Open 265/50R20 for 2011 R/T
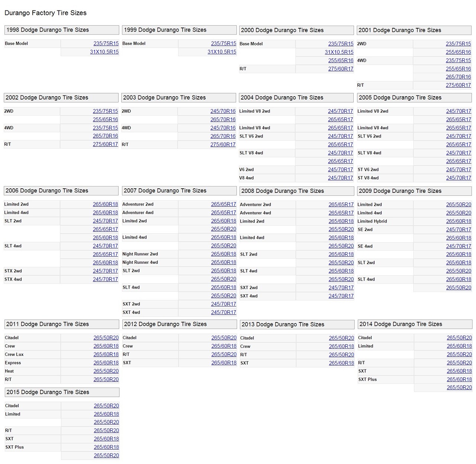This screenshot has height=464, width=476. [x=106, y=379]
